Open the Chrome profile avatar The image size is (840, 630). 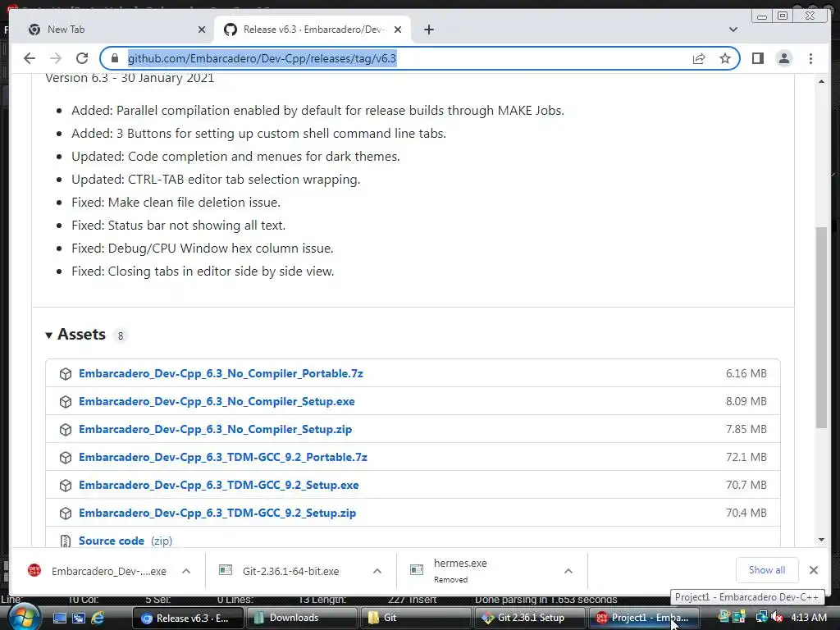(x=783, y=58)
